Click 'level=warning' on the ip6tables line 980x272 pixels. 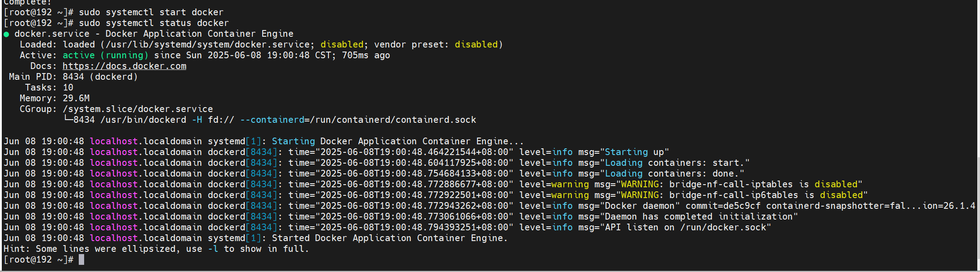554,195
